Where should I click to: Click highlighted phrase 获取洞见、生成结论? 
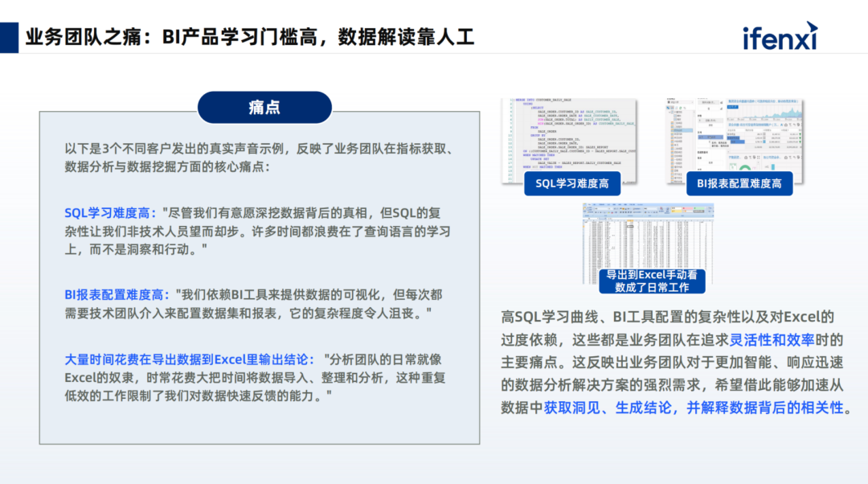(608, 408)
